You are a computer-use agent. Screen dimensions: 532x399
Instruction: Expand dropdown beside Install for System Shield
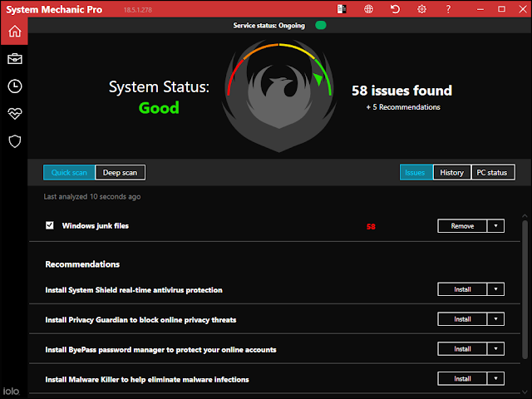[495, 289]
